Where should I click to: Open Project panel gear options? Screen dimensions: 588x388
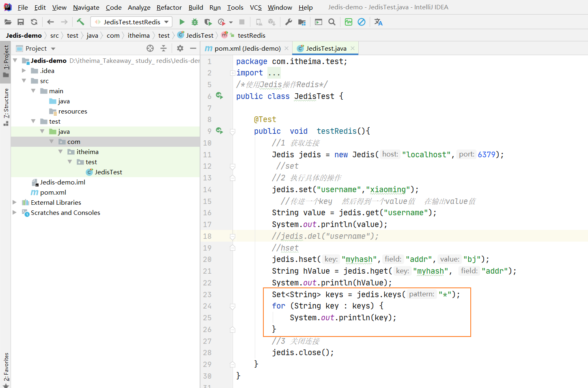(180, 48)
